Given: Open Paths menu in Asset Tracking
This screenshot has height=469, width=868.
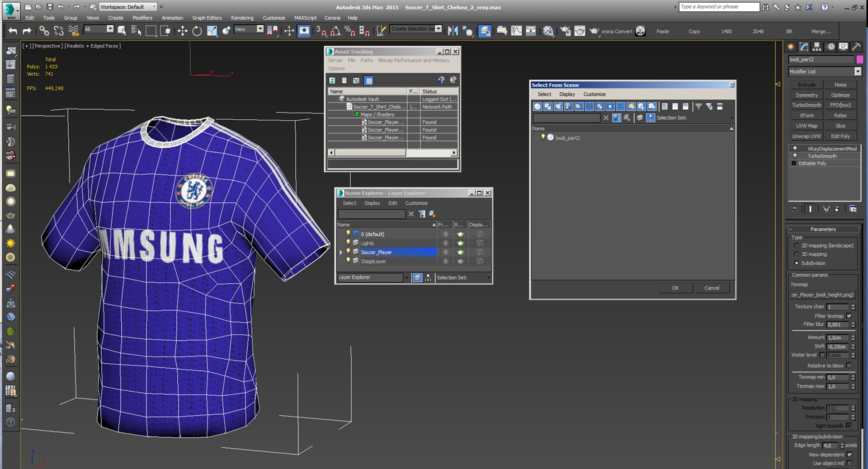Looking at the screenshot, I should [367, 60].
